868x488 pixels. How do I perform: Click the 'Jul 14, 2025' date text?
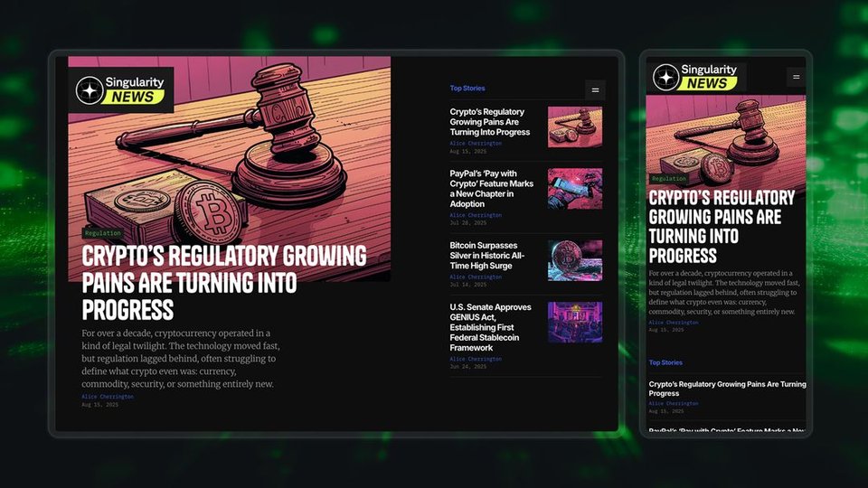pos(467,285)
